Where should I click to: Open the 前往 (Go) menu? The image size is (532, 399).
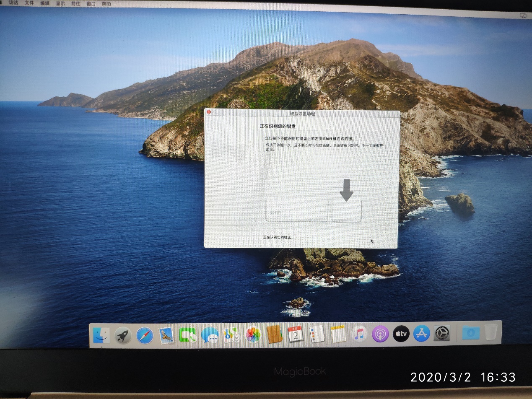(76, 4)
